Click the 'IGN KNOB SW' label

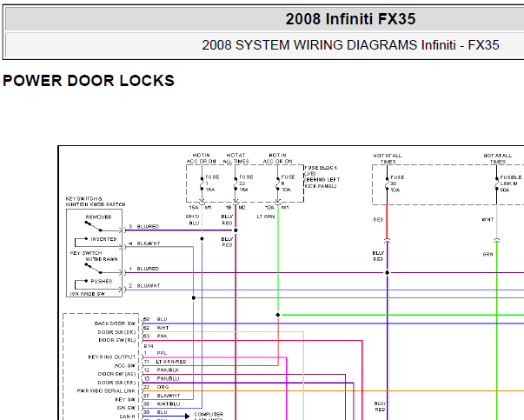pyautogui.click(x=88, y=294)
